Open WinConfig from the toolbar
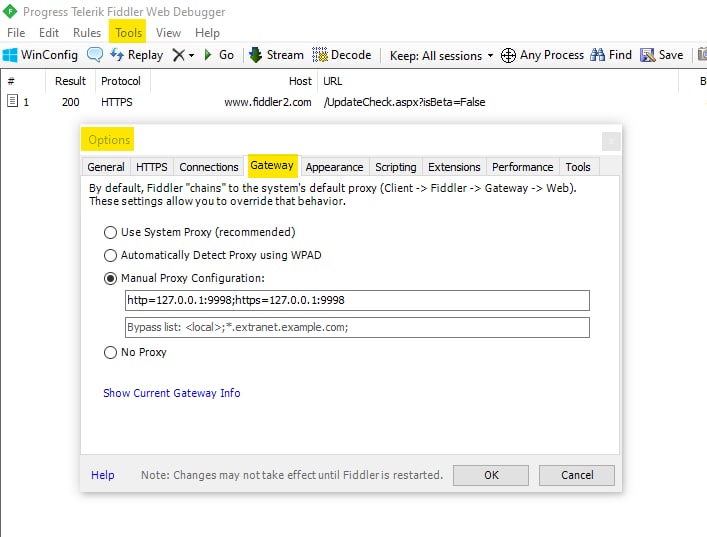Image resolution: width=707 pixels, height=537 pixels. click(40, 55)
